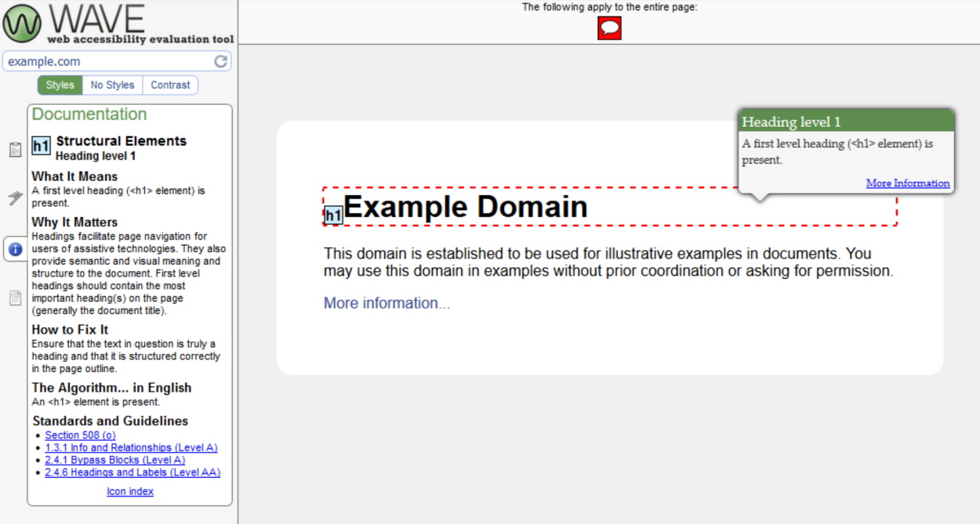
Task: Click the h1 icon in the Documentation panel
Action: pos(41,146)
